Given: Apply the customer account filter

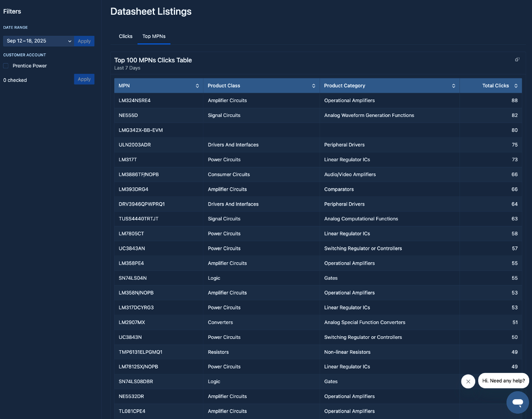Looking at the screenshot, I should click(84, 79).
